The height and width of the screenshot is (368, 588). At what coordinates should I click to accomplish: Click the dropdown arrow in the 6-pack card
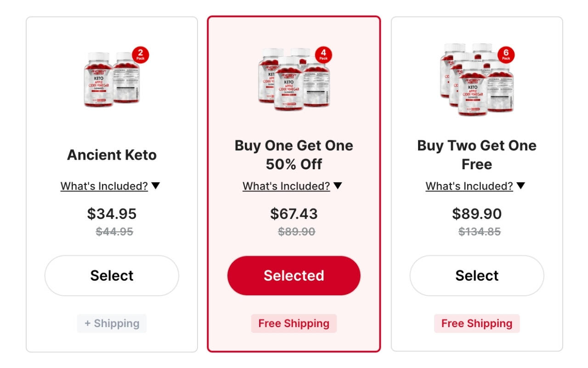click(x=520, y=186)
